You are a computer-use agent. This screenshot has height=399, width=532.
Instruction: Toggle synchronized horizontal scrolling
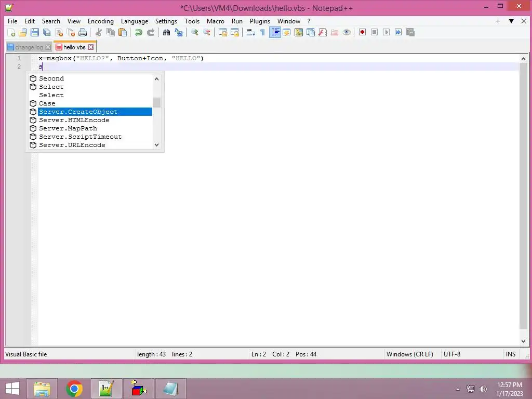pyautogui.click(x=235, y=32)
